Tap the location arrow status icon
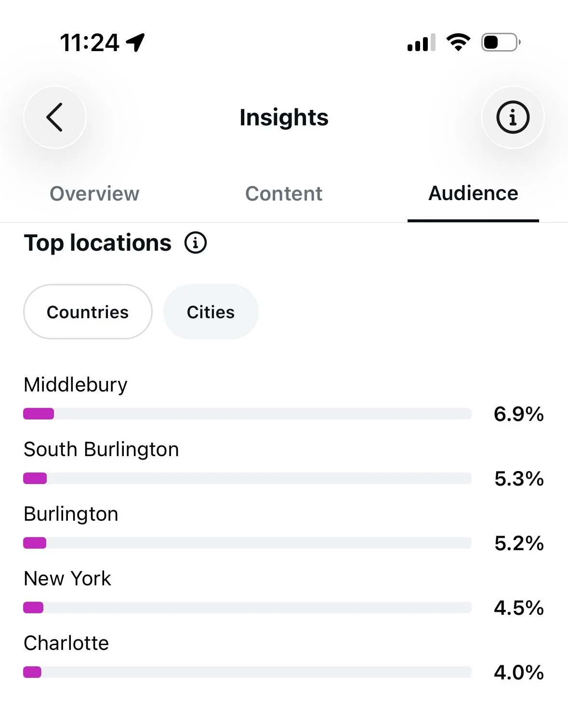The height and width of the screenshot is (728, 568). [135, 42]
